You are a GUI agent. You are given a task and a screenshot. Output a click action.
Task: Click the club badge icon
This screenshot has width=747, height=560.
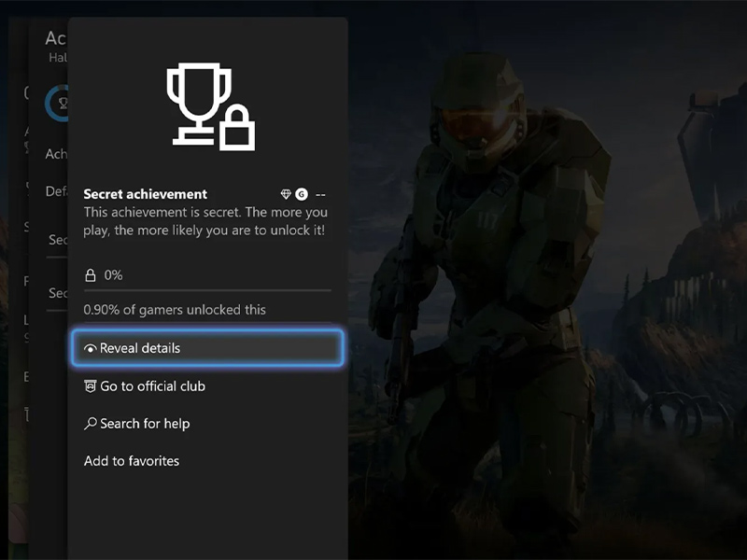[90, 386]
